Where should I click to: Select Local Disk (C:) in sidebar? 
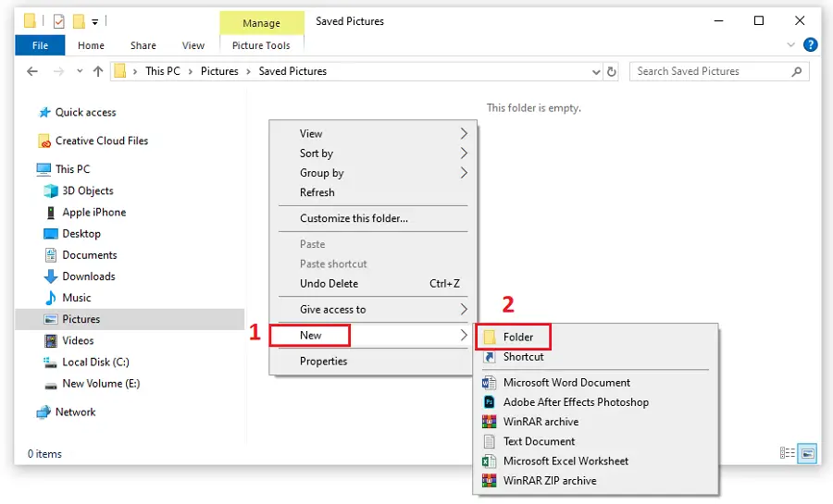pyautogui.click(x=95, y=362)
